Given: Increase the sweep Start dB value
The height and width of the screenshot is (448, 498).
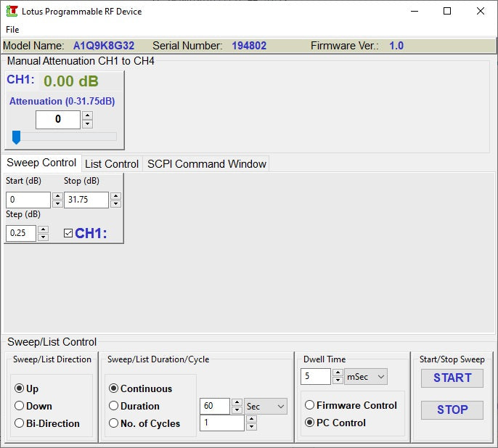Looking at the screenshot, I should point(57,196).
